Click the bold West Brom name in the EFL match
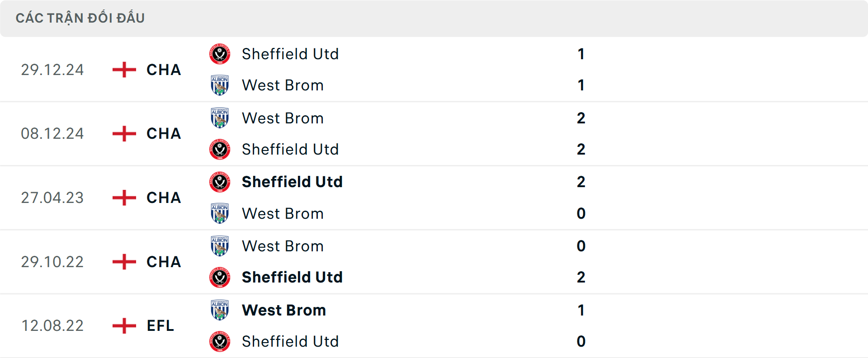Screen dimensions: 868x358 pyautogui.click(x=283, y=310)
